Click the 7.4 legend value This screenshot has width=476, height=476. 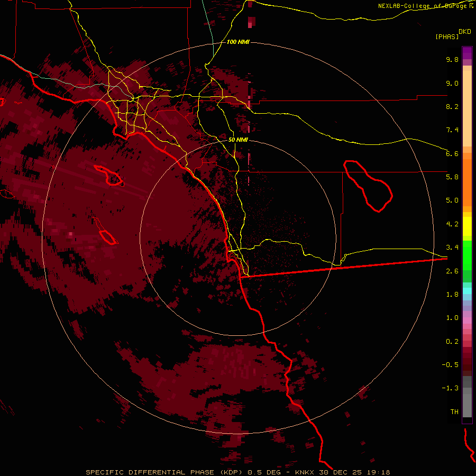(x=452, y=130)
